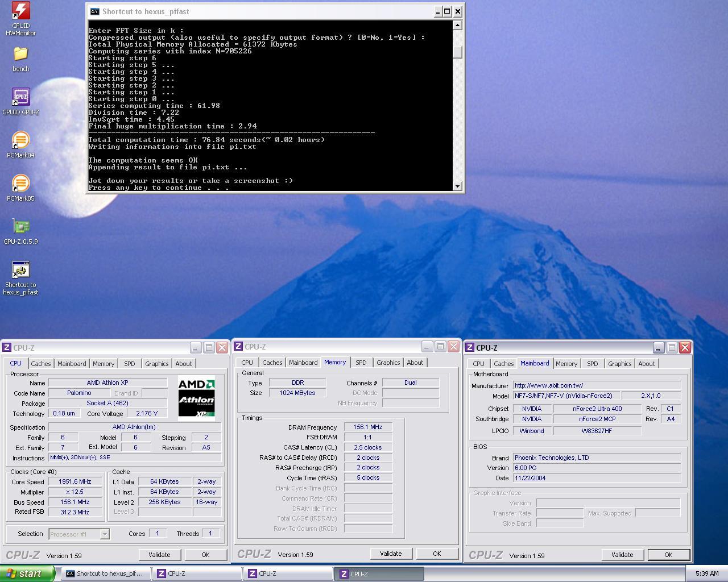Screen dimensions: 728x582
Task: Click OK in the CPU tab window
Action: point(205,555)
